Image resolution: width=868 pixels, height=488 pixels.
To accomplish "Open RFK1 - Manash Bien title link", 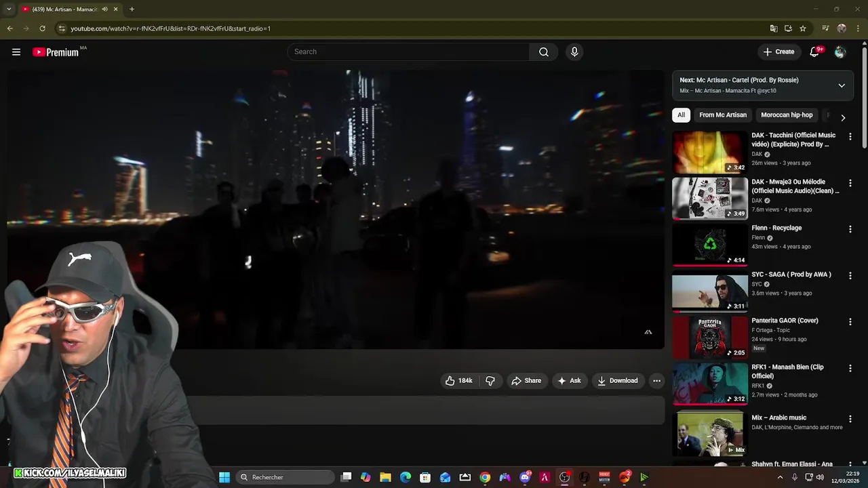I will [x=787, y=371].
